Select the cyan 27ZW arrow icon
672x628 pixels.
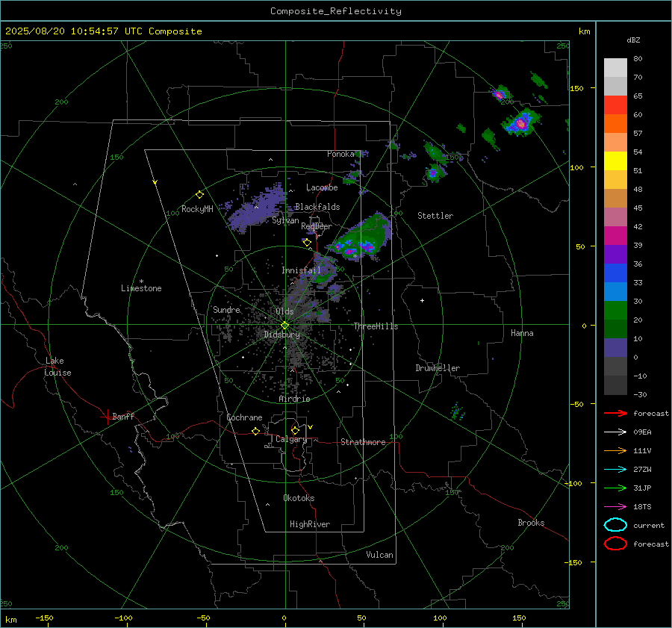[x=615, y=470]
